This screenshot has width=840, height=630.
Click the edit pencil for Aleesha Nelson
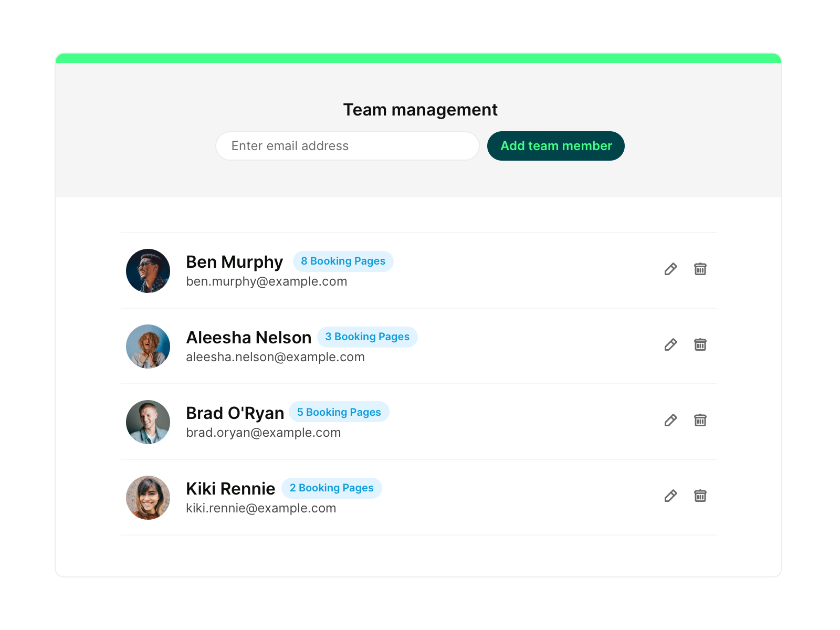pos(670,345)
